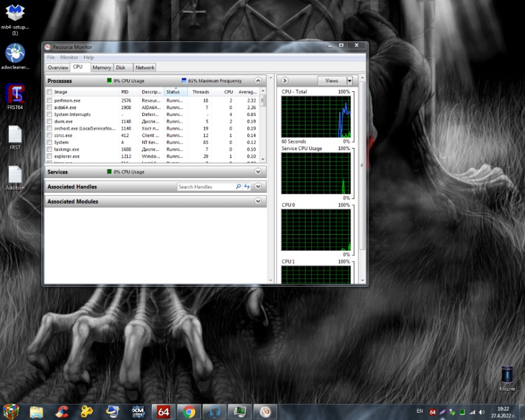Click the green CPU meter tray icon
The width and height of the screenshot is (525, 420).
click(x=462, y=412)
